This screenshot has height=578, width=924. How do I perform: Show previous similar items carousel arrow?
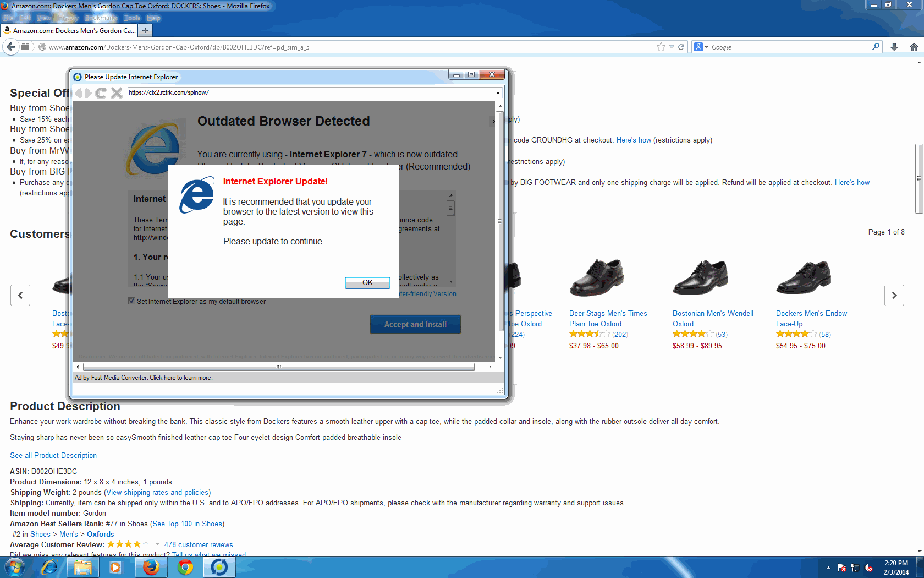pos(20,295)
